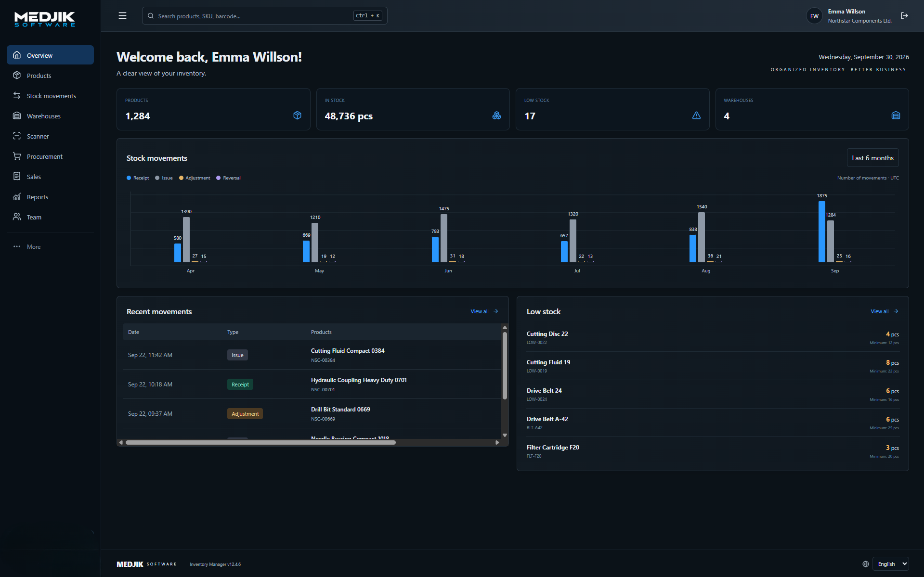
Task: Open the Warehouses menu label
Action: pyautogui.click(x=44, y=116)
